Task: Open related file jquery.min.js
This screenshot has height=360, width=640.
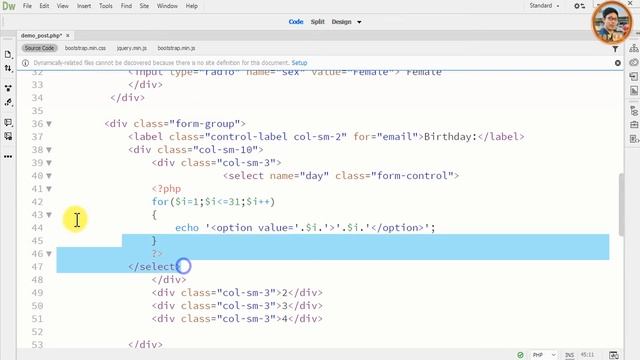Action: click(x=132, y=48)
